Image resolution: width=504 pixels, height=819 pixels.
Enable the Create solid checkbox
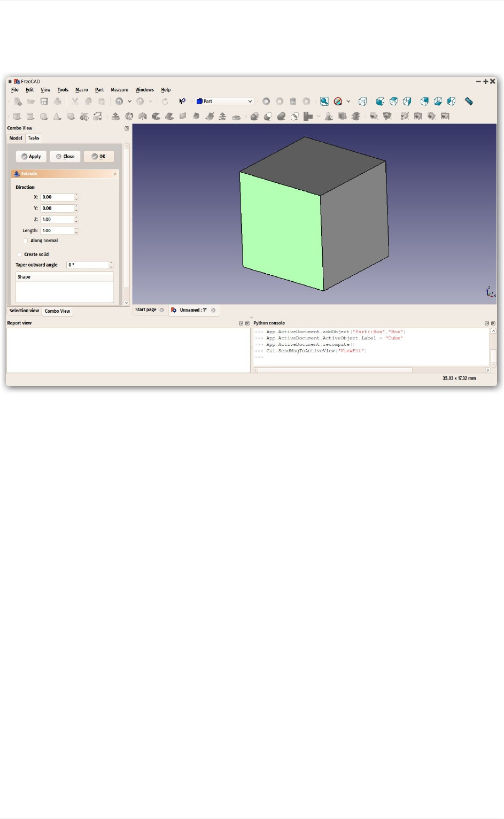click(19, 254)
